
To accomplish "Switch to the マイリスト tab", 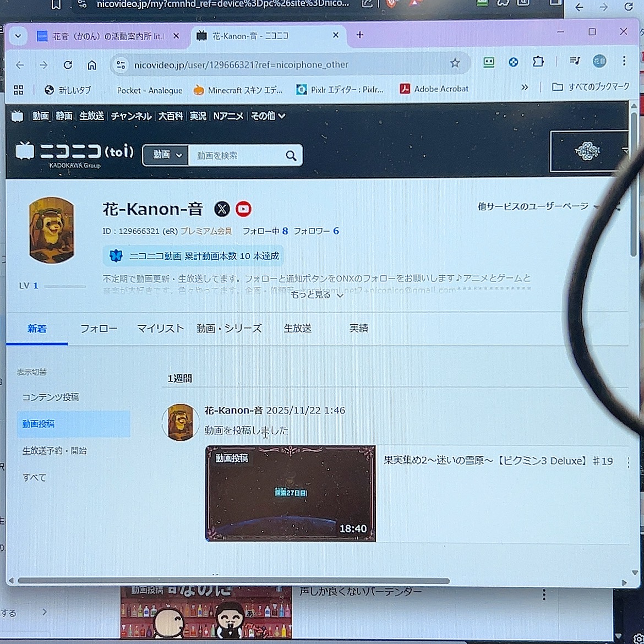I will point(160,329).
